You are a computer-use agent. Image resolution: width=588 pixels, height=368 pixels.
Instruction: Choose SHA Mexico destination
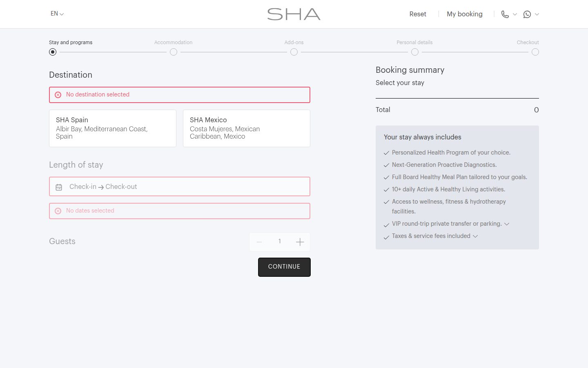247,128
